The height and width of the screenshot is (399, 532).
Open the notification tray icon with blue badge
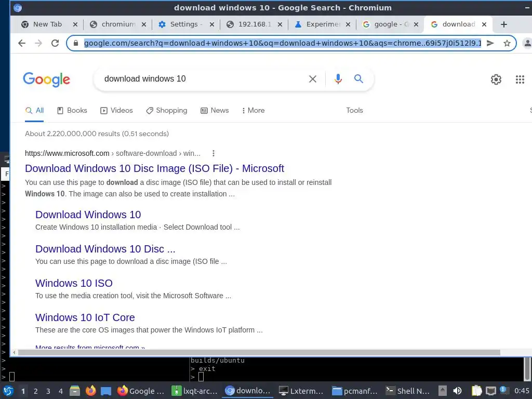pyautogui.click(x=503, y=391)
